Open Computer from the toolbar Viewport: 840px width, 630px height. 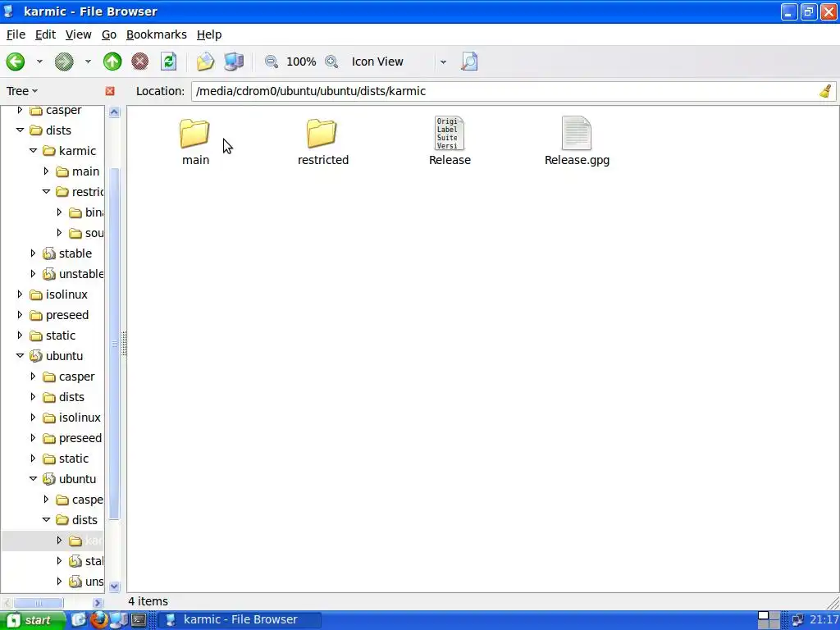pos(234,62)
